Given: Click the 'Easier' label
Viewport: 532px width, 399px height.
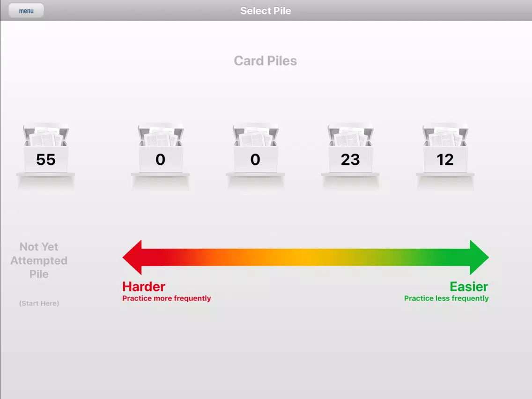Looking at the screenshot, I should click(x=469, y=287).
